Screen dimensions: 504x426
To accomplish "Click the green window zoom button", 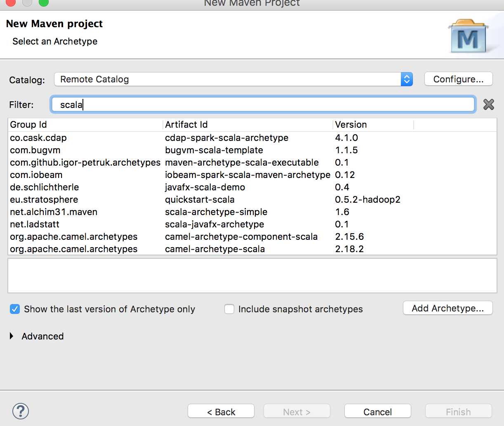I will tap(44, 2).
